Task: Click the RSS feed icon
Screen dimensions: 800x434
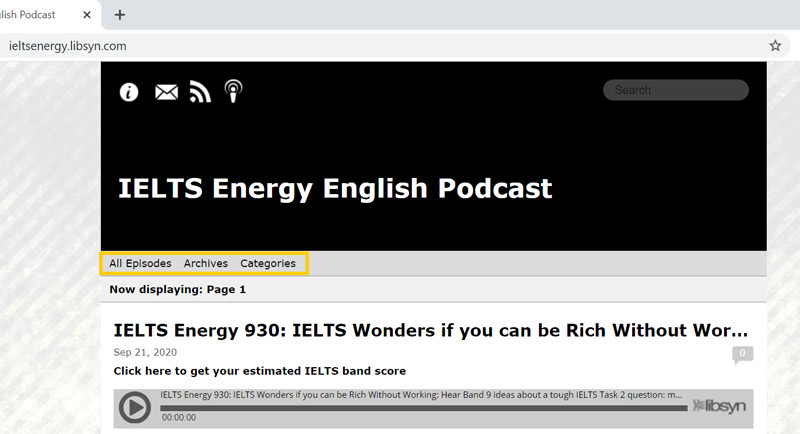Action: (200, 92)
